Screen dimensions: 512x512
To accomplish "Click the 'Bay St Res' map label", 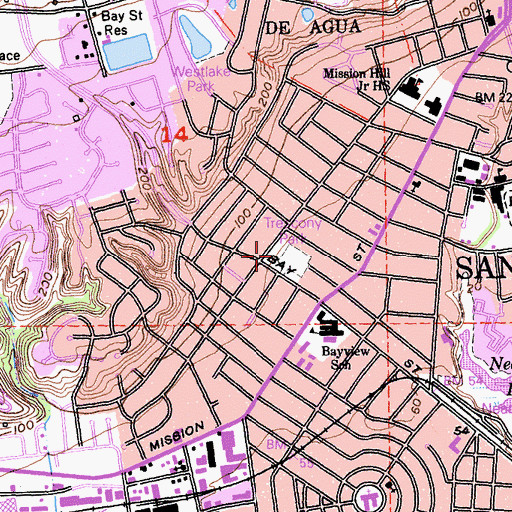I will (121, 23).
